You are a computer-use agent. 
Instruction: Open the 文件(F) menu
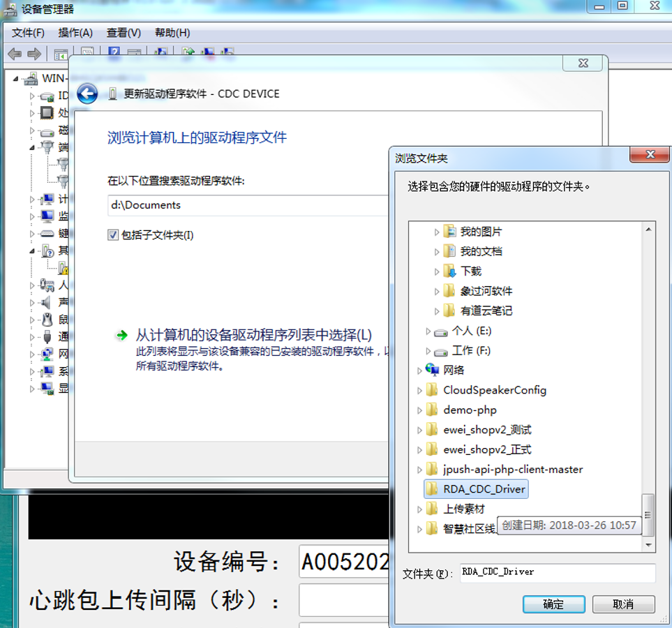pyautogui.click(x=28, y=33)
